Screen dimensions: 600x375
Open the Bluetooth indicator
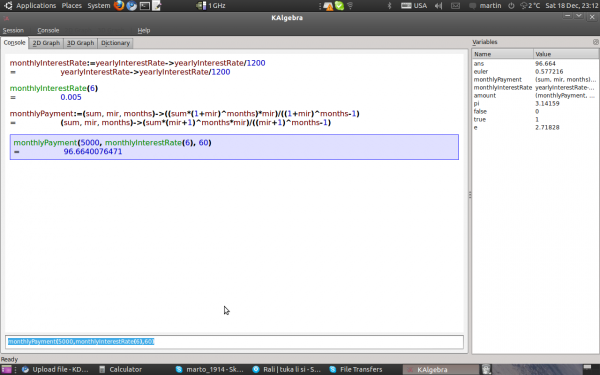[x=389, y=5]
